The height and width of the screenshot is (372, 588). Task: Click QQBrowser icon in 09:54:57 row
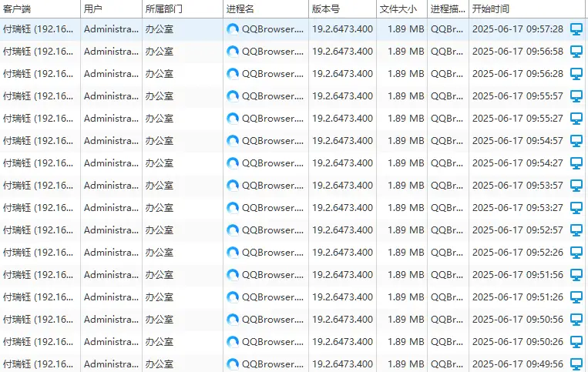233,141
